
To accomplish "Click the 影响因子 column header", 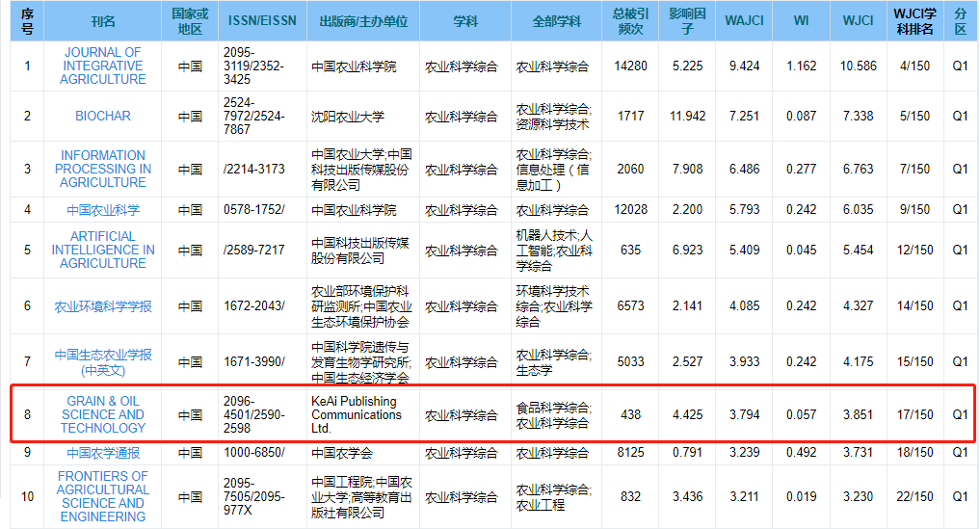I will (x=687, y=21).
